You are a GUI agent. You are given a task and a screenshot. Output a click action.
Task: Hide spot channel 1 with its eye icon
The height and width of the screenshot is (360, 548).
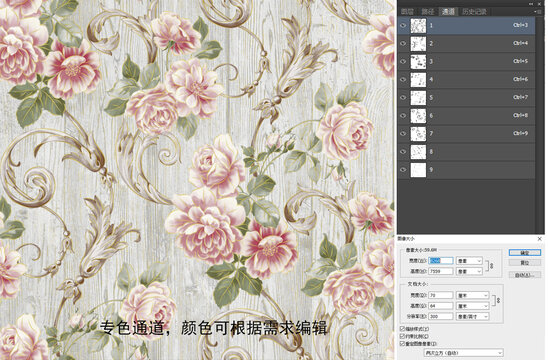403,26
